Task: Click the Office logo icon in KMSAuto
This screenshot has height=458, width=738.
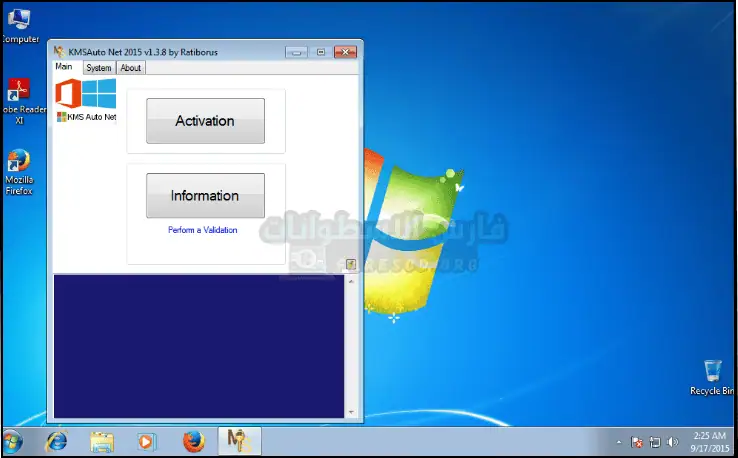Action: coord(67,94)
